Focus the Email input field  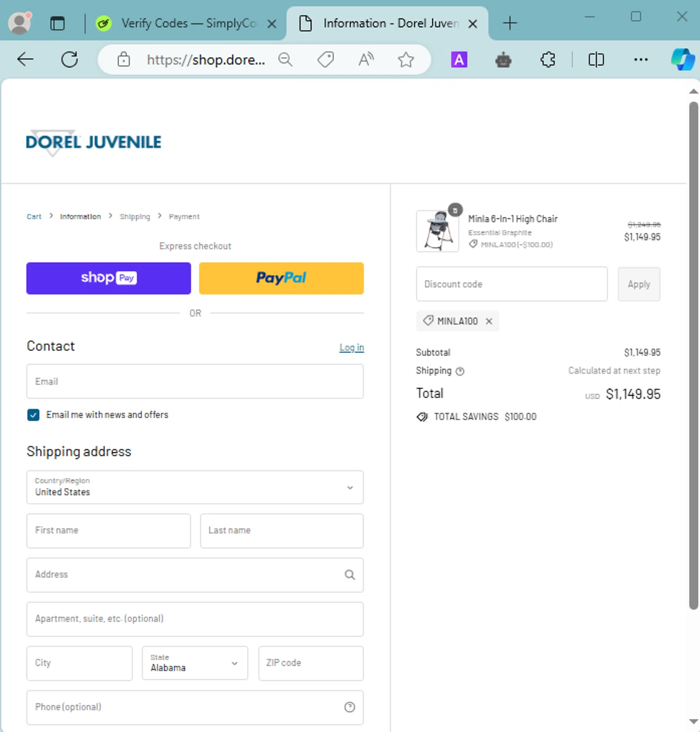(195, 381)
